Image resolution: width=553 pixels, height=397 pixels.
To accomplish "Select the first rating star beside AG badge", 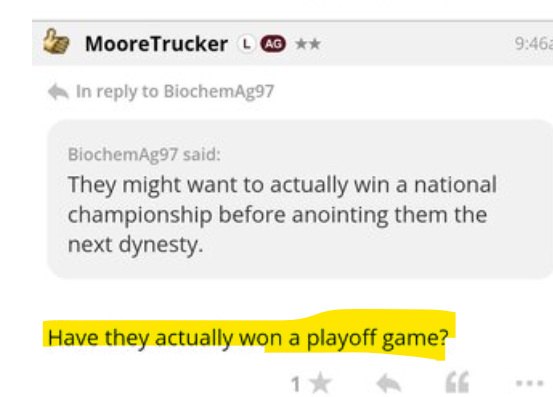I will click(301, 44).
